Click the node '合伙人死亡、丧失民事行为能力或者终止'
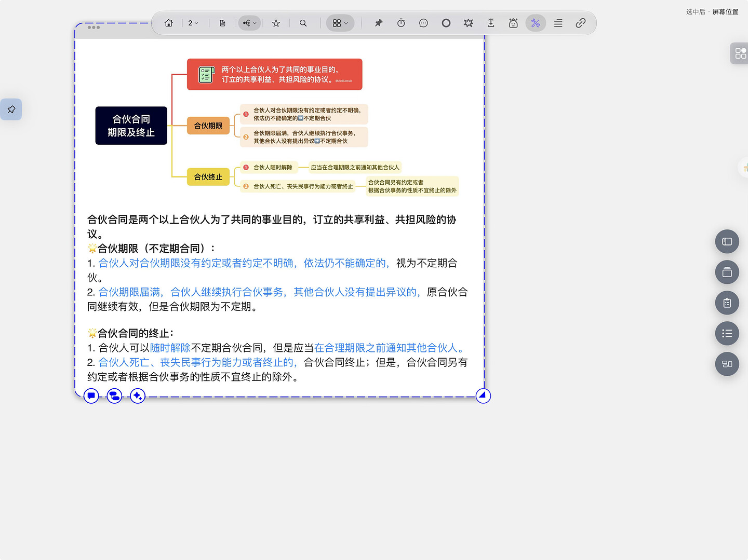Screen dimensions: 748x560 (x=298, y=186)
